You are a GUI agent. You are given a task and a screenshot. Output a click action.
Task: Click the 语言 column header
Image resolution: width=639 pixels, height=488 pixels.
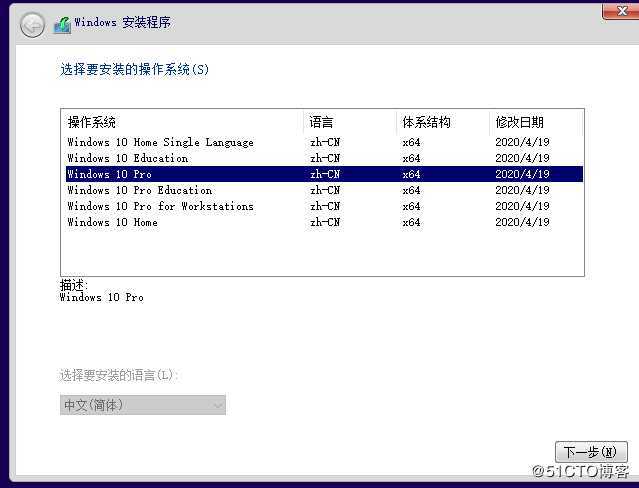[x=350, y=122]
